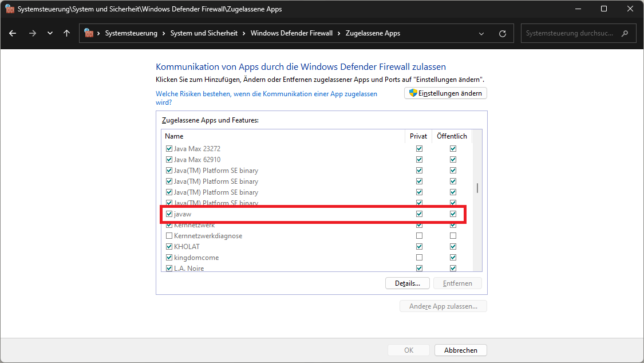
Task: Click the Abbrechen button
Action: tap(461, 350)
